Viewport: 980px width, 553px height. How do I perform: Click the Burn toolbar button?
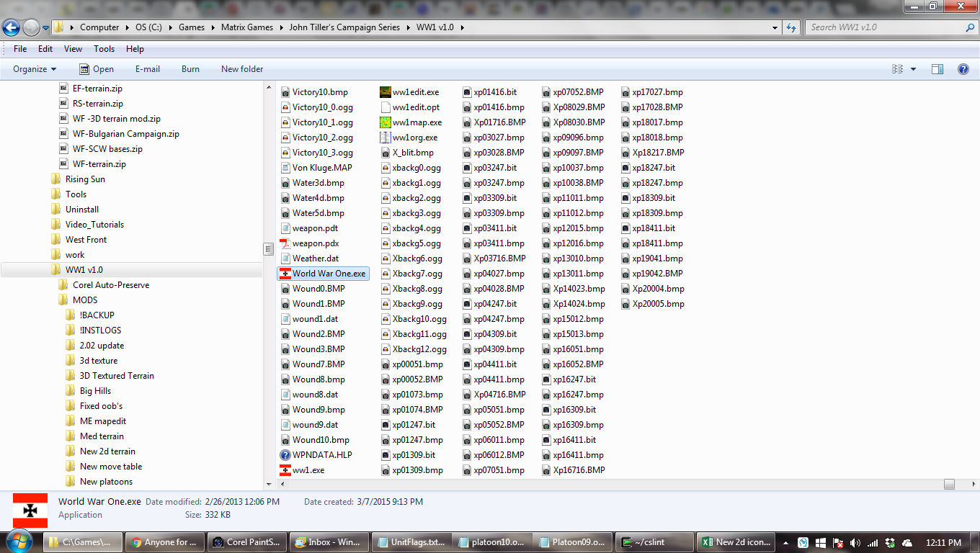pyautogui.click(x=190, y=69)
